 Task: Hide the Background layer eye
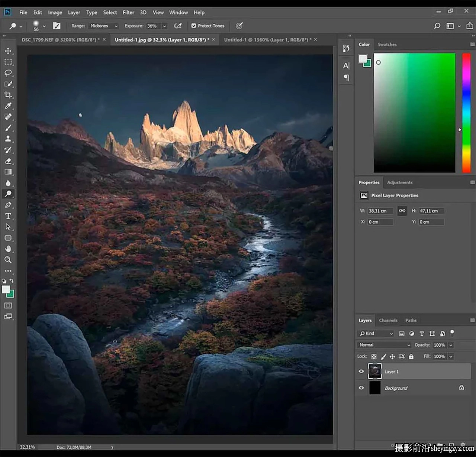(361, 388)
